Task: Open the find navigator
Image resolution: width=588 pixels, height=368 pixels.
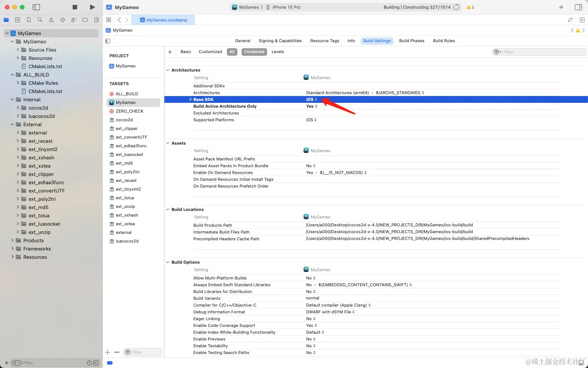Action: pos(40,20)
